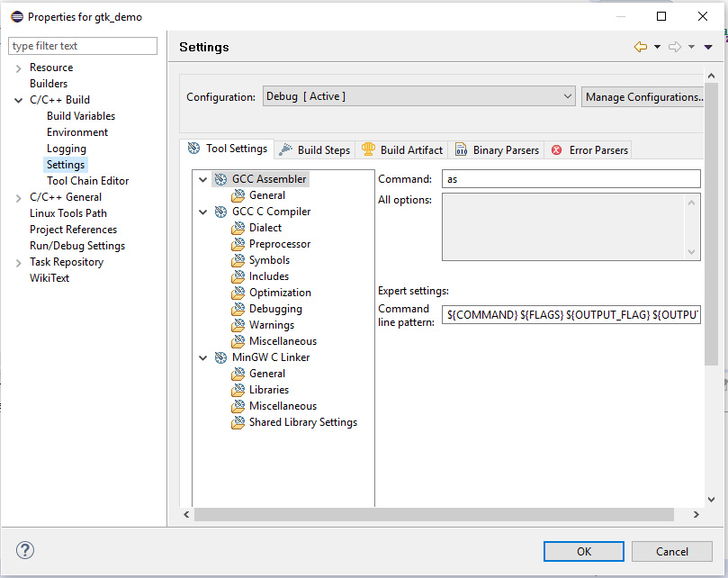Open the Binary Parsers tab
This screenshot has width=728, height=578.
[497, 149]
